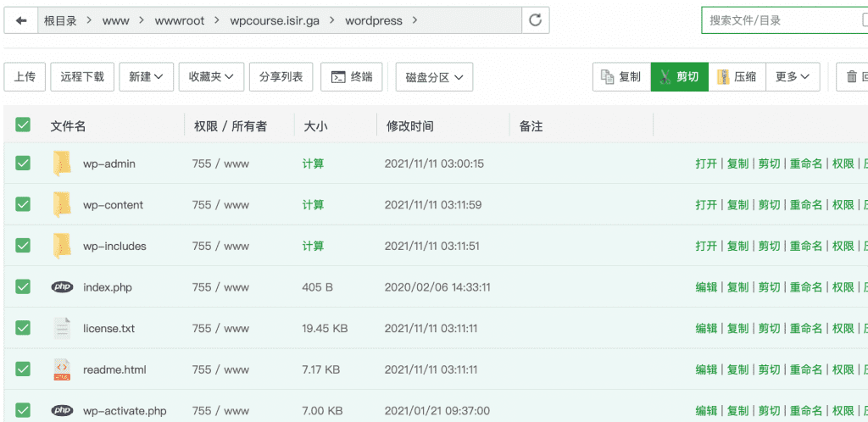This screenshot has width=868, height=422.
Task: Toggle the select-all checkbox in header
Action: (23, 125)
